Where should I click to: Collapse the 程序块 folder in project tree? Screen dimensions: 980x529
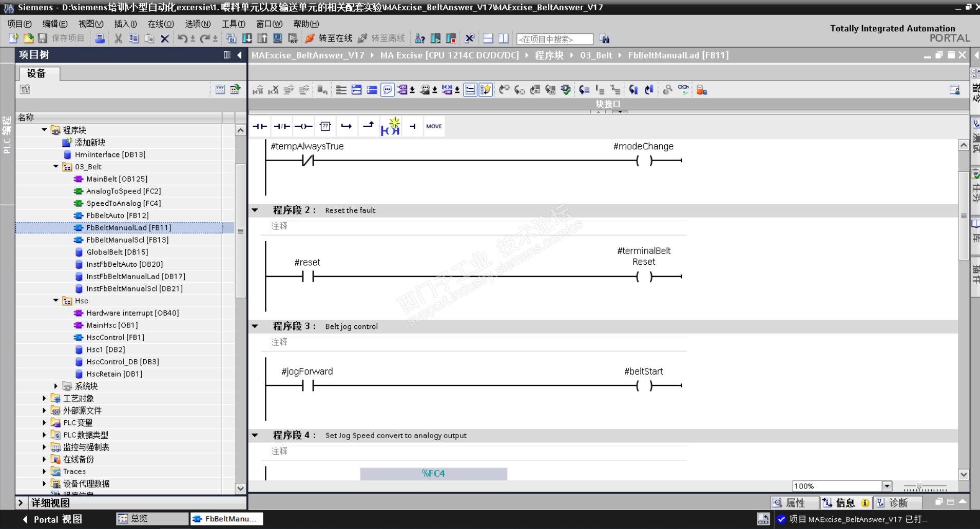44,130
